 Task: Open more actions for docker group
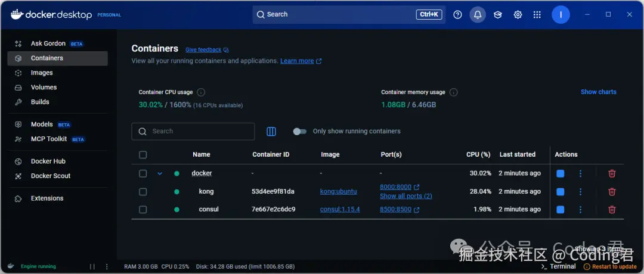580,173
